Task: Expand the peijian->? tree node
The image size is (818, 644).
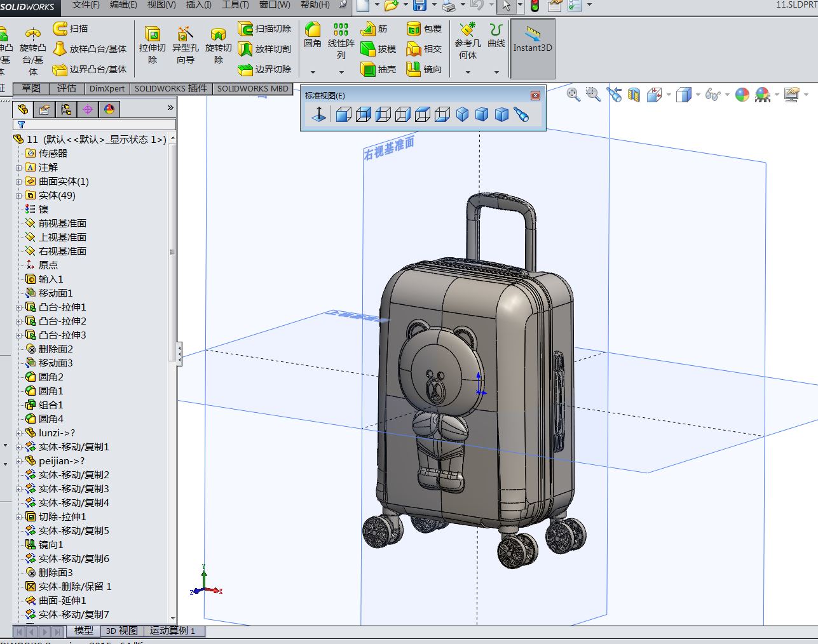Action: (x=18, y=461)
